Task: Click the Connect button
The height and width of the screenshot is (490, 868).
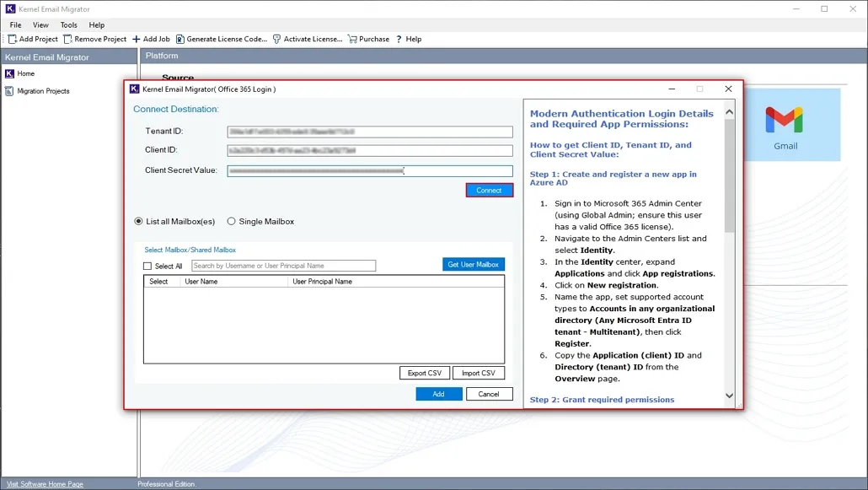Action: coord(489,190)
